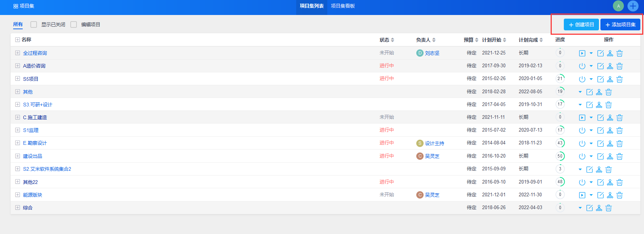
Task: Click edit icon in 能源版块 row
Action: click(600, 195)
